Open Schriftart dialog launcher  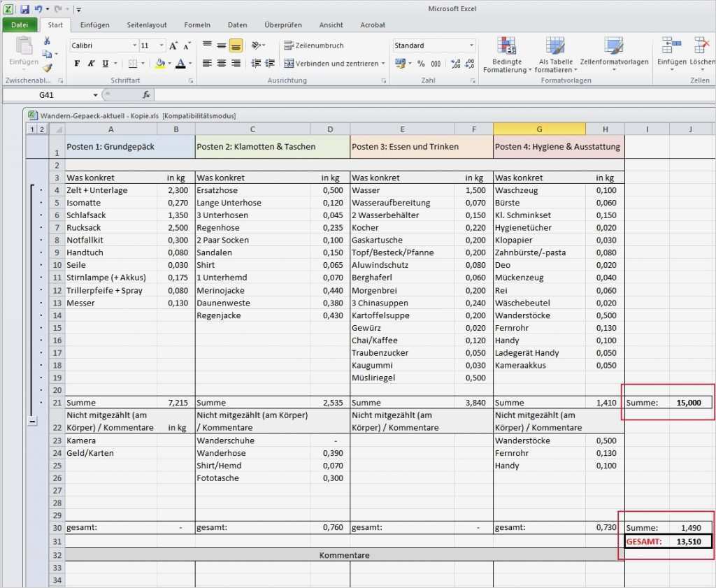click(x=191, y=81)
